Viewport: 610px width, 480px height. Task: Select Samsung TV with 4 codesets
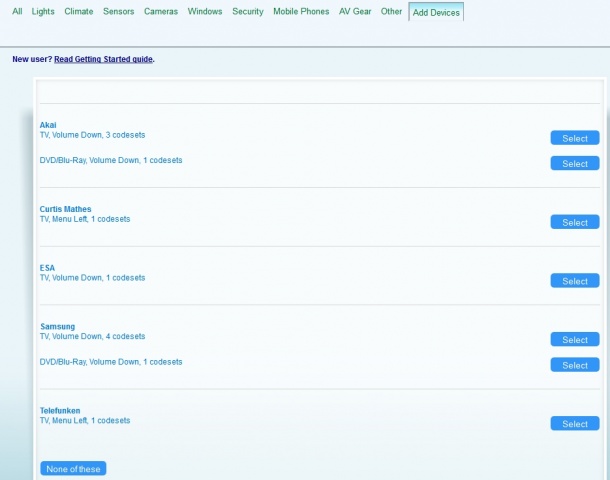(x=575, y=340)
